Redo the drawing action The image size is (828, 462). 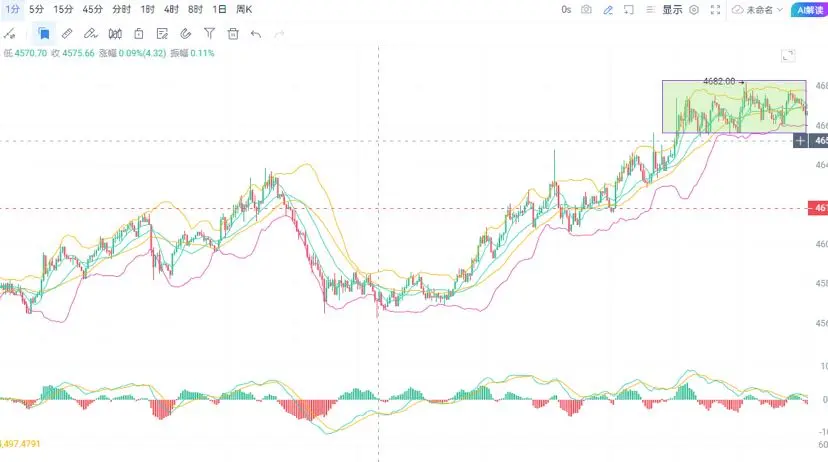coord(279,34)
